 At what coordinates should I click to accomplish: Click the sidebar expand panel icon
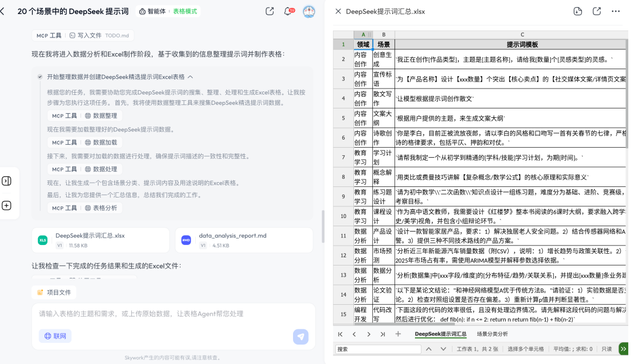pyautogui.click(x=6, y=181)
